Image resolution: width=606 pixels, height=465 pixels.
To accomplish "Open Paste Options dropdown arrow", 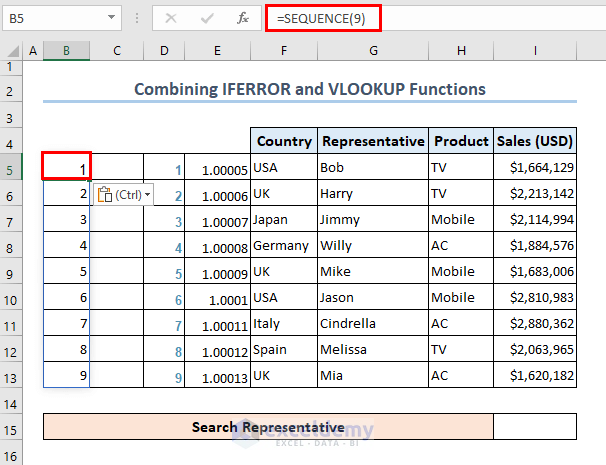I will (148, 194).
